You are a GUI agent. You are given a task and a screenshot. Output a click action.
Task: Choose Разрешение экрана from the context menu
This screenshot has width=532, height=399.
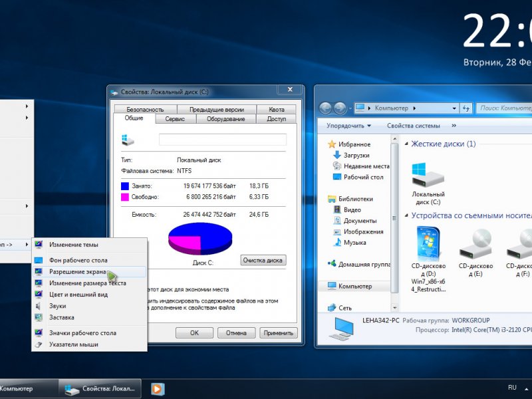coord(77,271)
